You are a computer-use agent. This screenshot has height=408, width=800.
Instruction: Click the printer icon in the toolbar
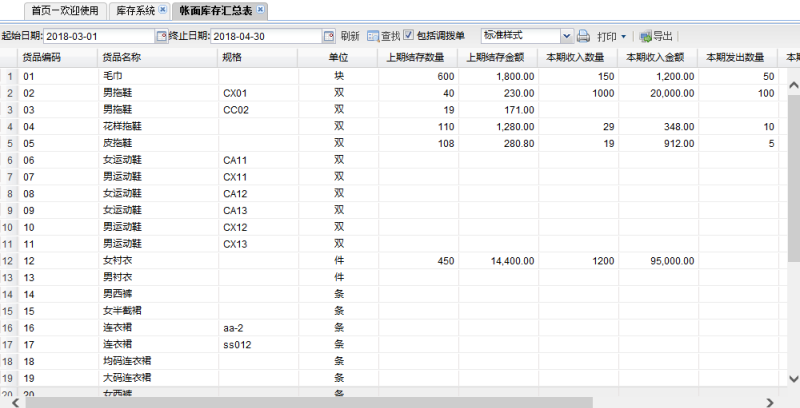coord(583,36)
